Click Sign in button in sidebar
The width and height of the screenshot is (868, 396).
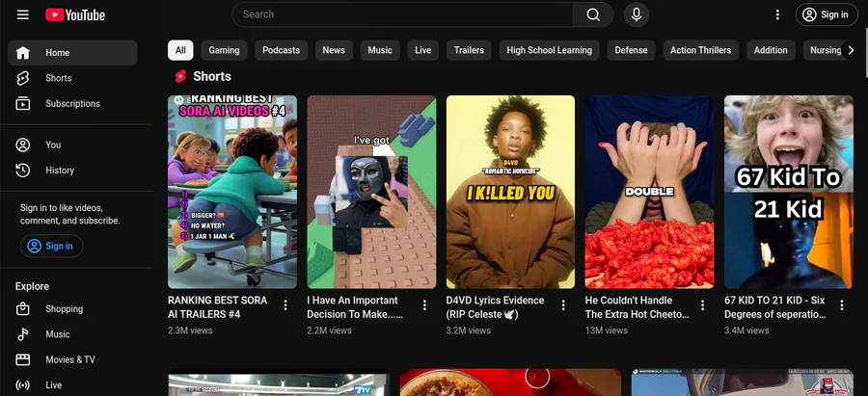(x=51, y=246)
